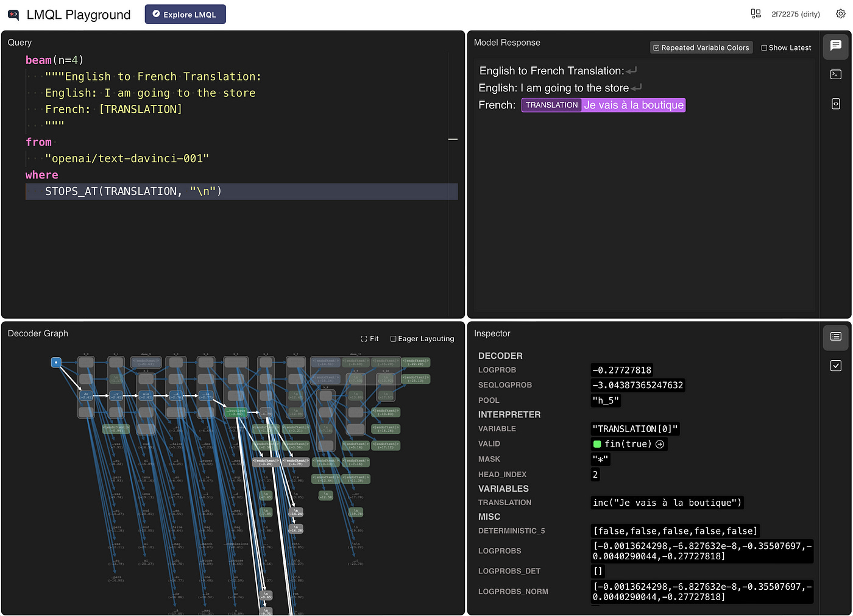Click the layout switcher icon beside the build ID
The height and width of the screenshot is (616, 853).
tap(756, 14)
